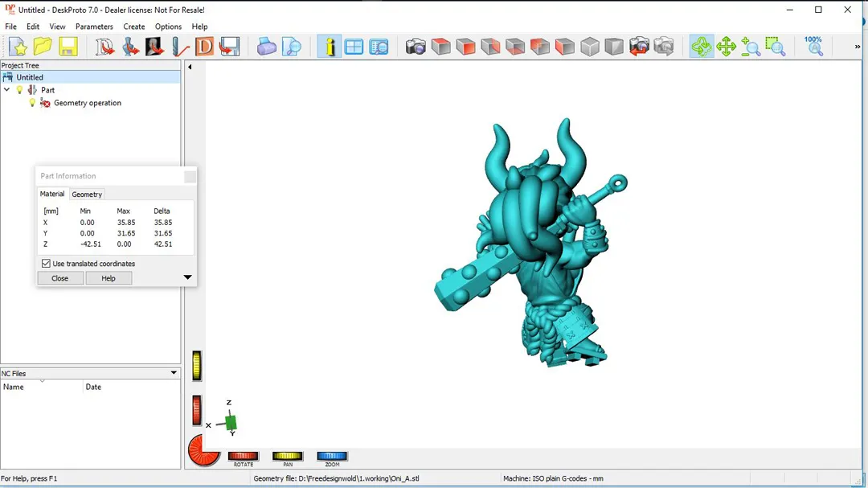
Task: Click the red ROTATE thumbwheel
Action: pyautogui.click(x=243, y=456)
